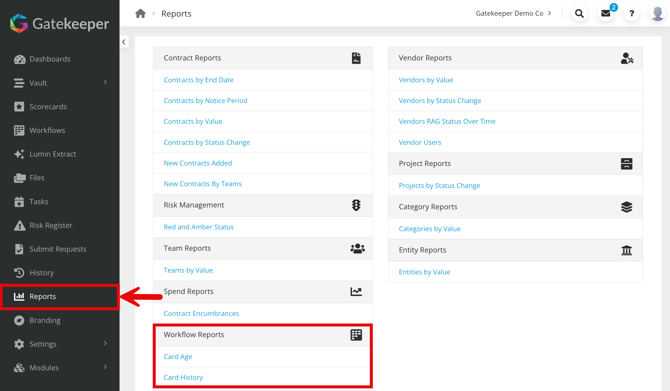Click the Workflow Reports section header
670x391 pixels.
pyautogui.click(x=263, y=335)
